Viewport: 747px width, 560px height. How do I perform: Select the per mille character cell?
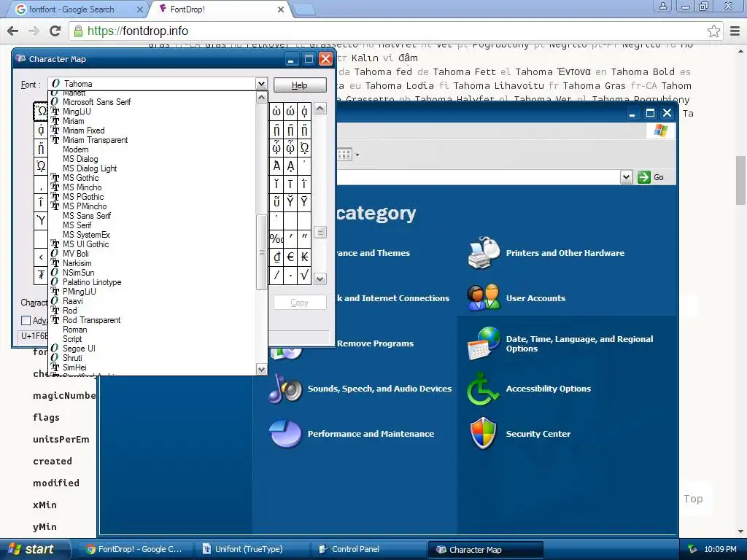click(276, 239)
